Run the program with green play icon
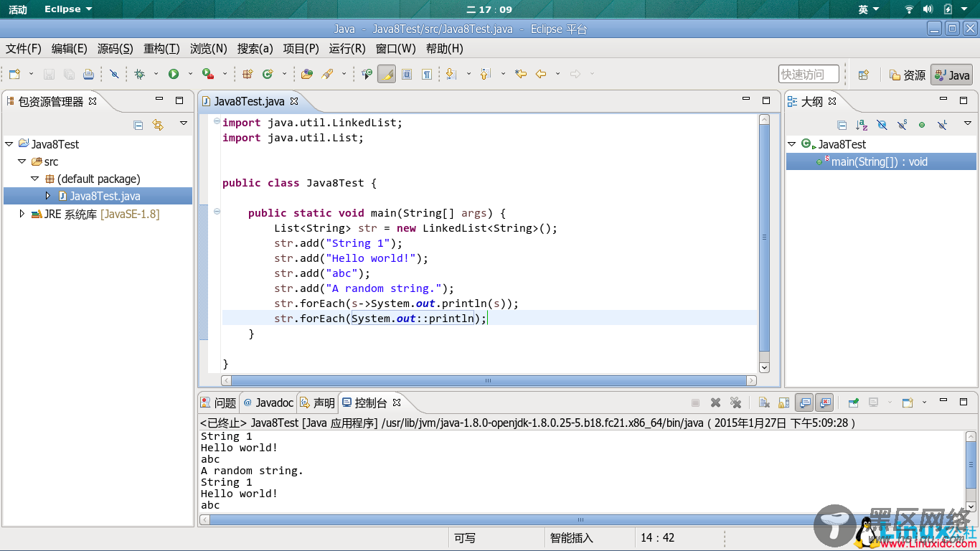This screenshot has height=551, width=980. 174,74
